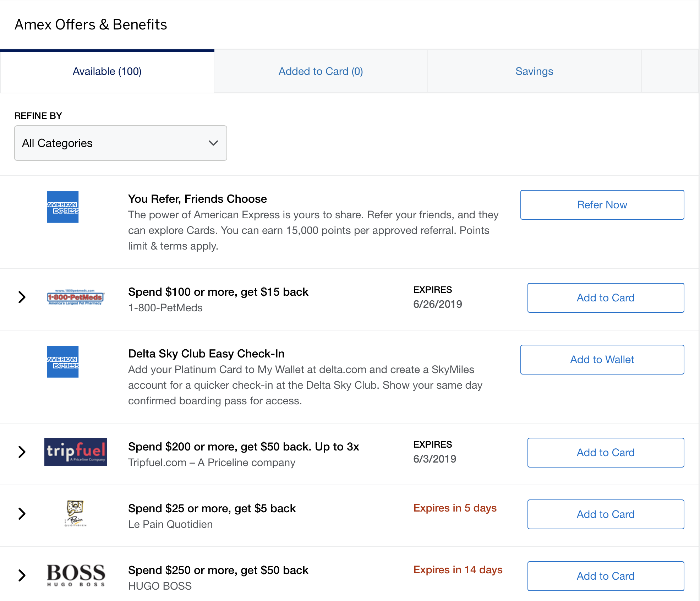Expand the Le Pain Quotidien offer
This screenshot has width=700, height=601.
click(x=22, y=514)
